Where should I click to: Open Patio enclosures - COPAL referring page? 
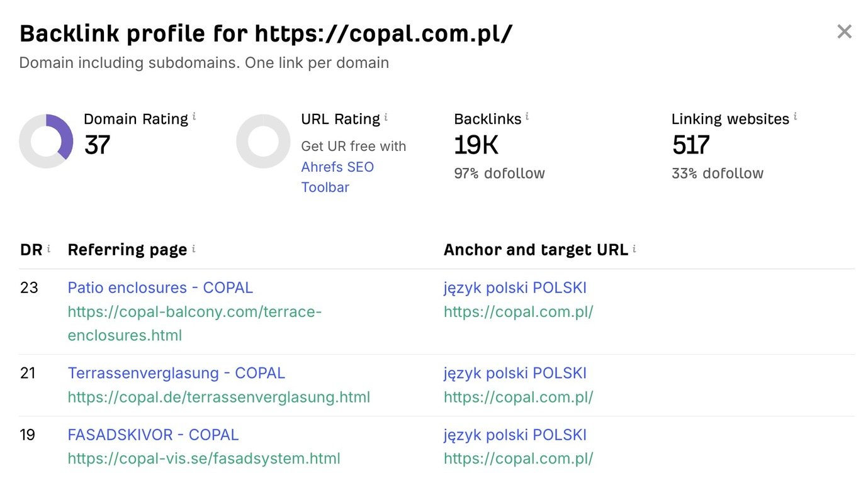click(160, 287)
